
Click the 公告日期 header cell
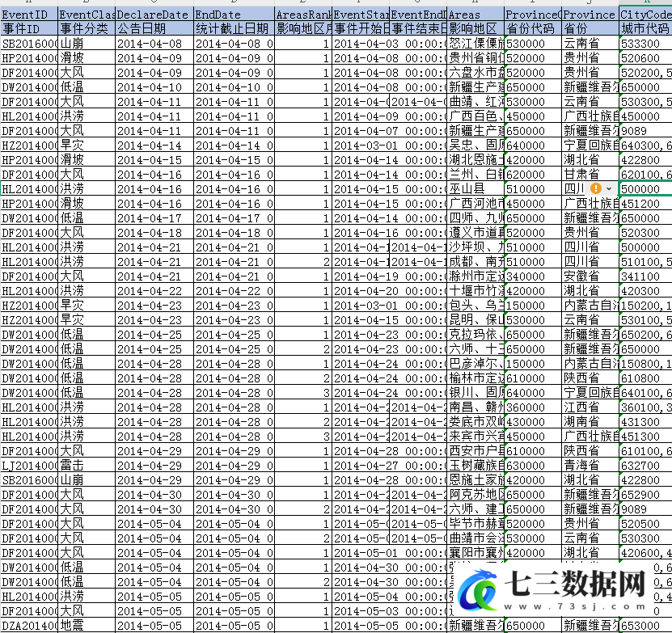(x=154, y=29)
